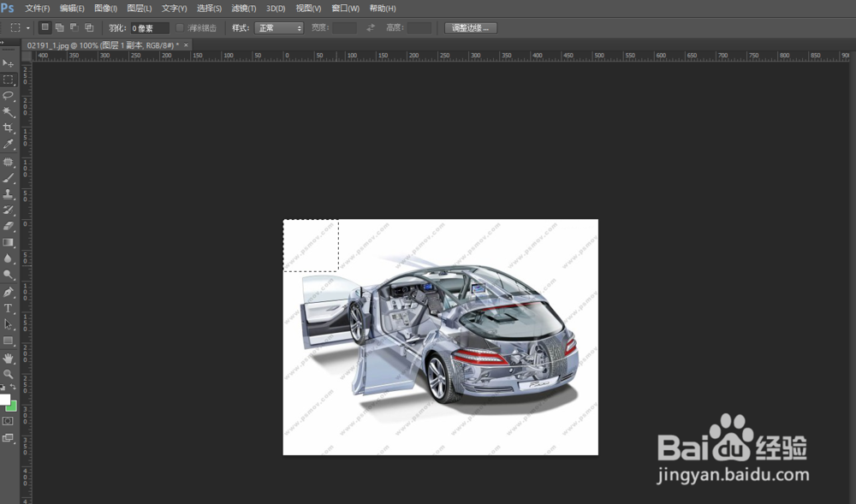Select the Gradient tool
Viewport: 856px width, 504px height.
click(x=9, y=242)
